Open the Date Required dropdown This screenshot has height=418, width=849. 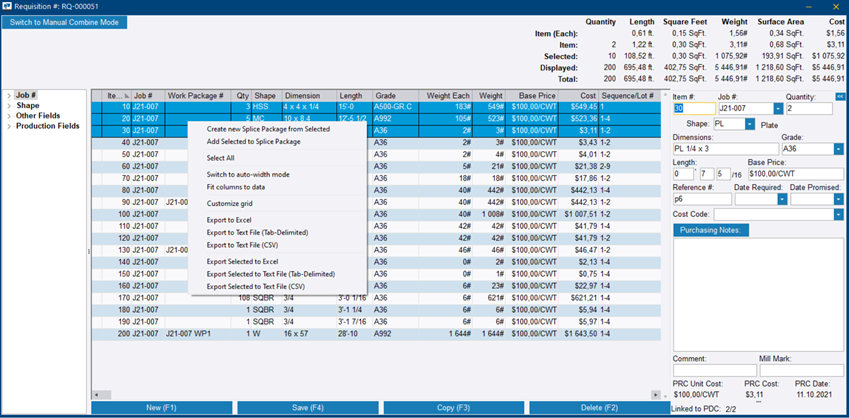781,199
